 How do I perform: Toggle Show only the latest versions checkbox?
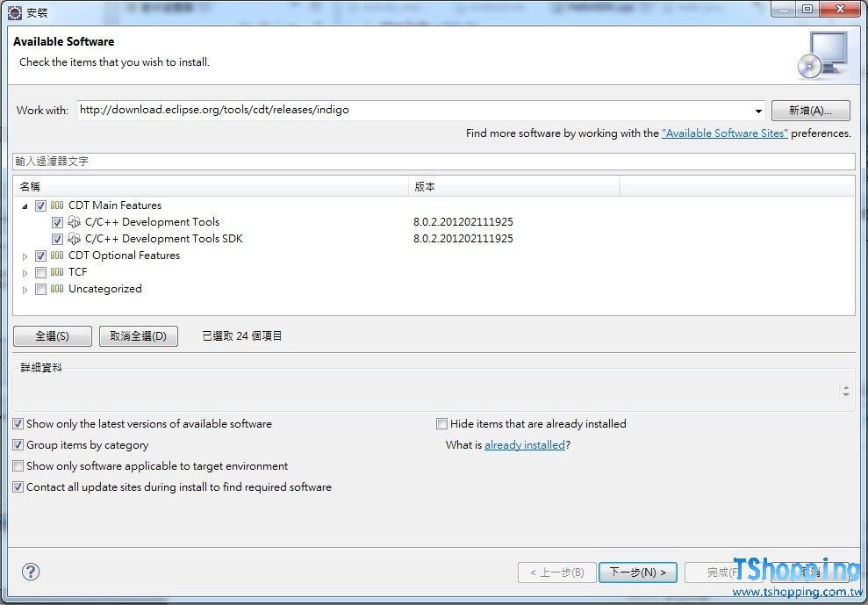(x=18, y=424)
